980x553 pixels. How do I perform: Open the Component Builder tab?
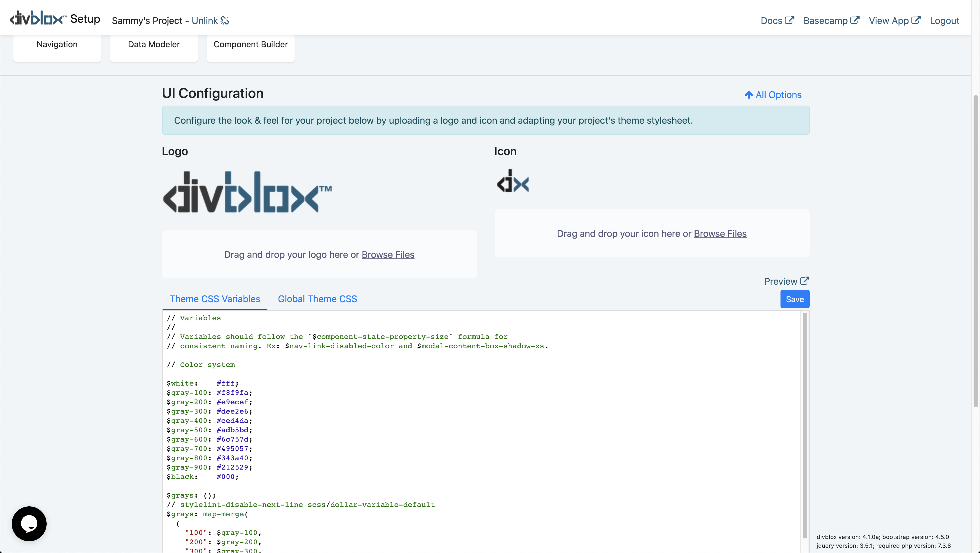click(250, 44)
